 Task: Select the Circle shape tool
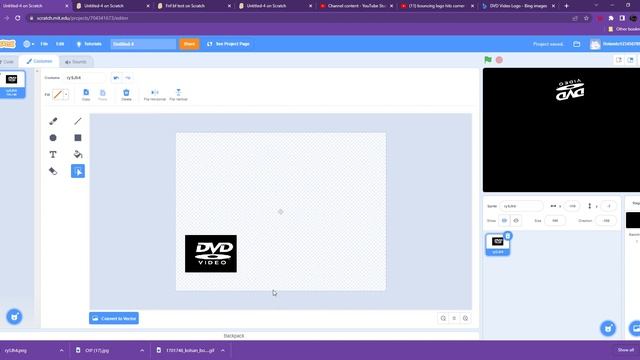click(x=53, y=138)
